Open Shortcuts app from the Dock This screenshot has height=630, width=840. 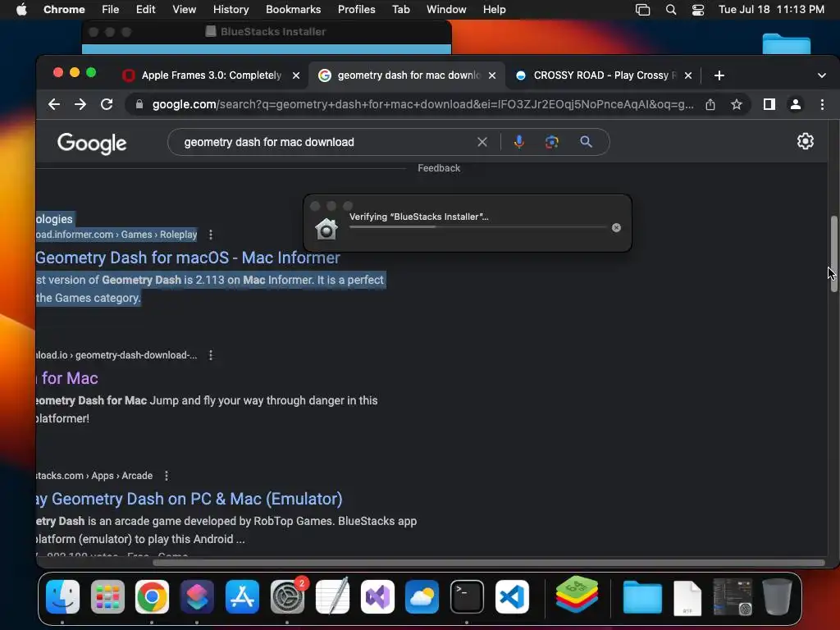197,597
